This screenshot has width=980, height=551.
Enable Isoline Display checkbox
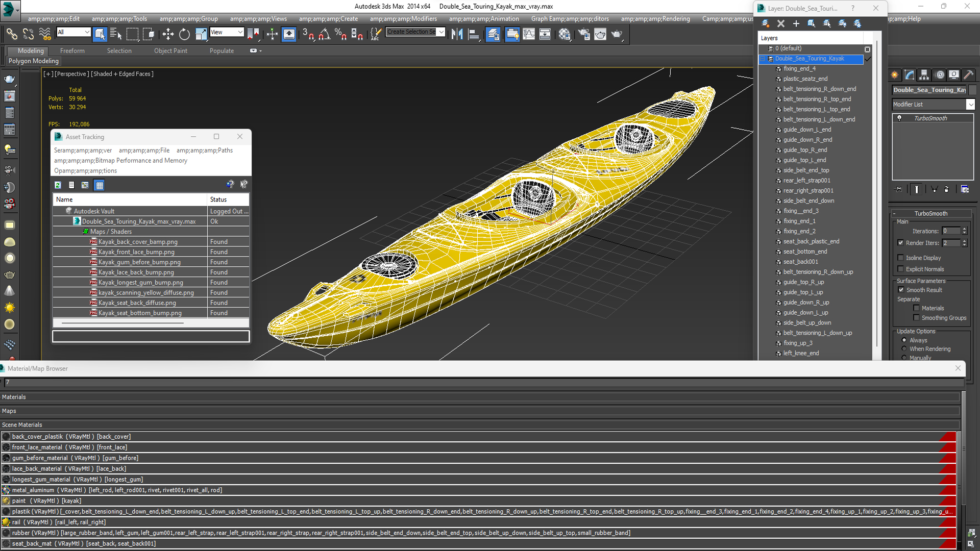pyautogui.click(x=900, y=258)
